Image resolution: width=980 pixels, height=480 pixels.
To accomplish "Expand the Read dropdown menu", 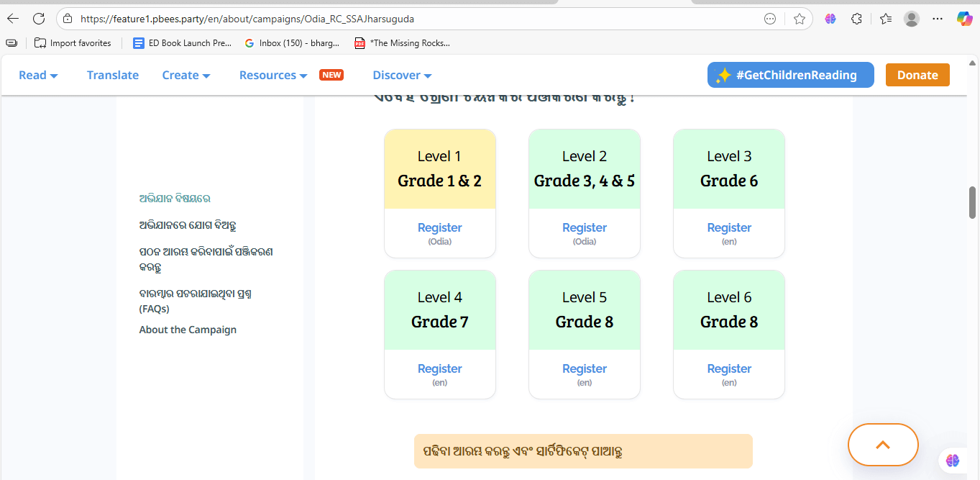I will pos(38,75).
